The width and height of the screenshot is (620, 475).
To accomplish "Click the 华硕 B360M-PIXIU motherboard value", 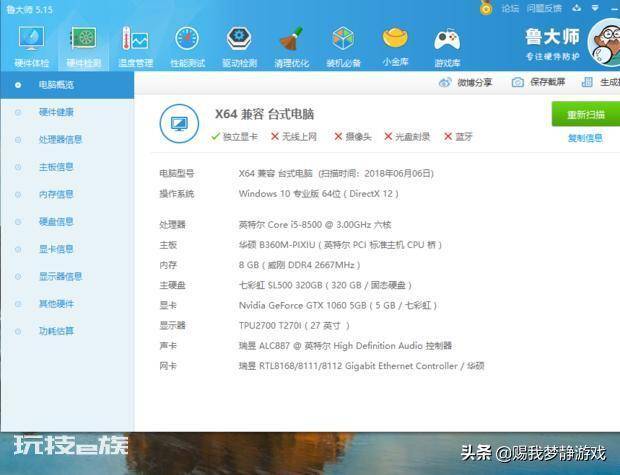I will (340, 245).
